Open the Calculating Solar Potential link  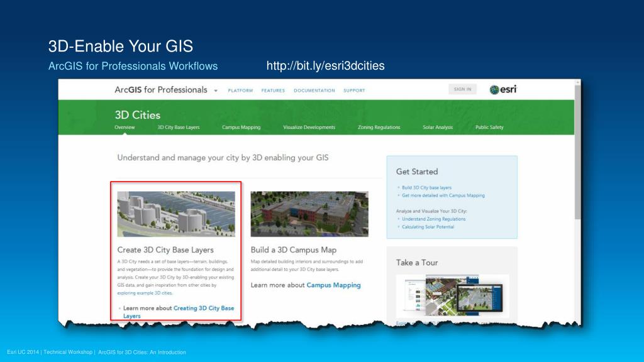coord(428,226)
